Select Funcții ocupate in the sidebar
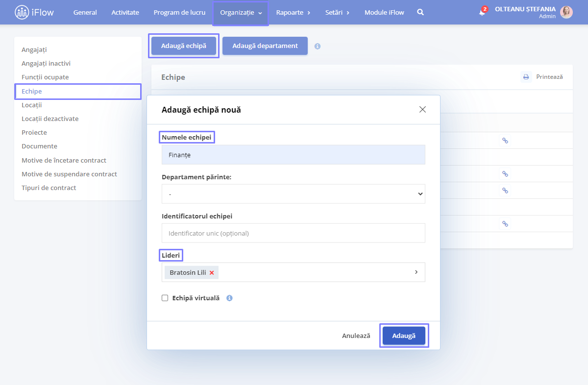The width and height of the screenshot is (588, 385). (x=45, y=77)
